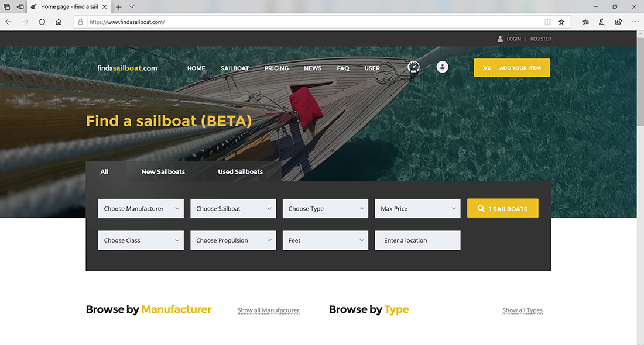Open the add notes pen icon

tap(602, 22)
